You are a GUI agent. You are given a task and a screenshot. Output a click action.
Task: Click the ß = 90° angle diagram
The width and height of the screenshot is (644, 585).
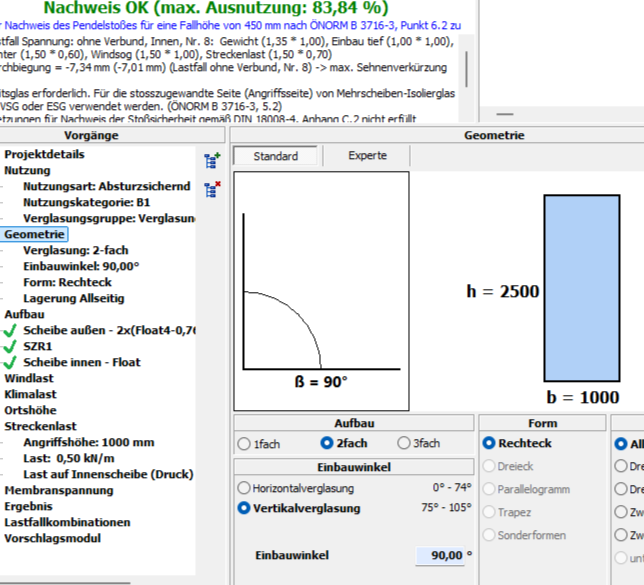(321, 291)
